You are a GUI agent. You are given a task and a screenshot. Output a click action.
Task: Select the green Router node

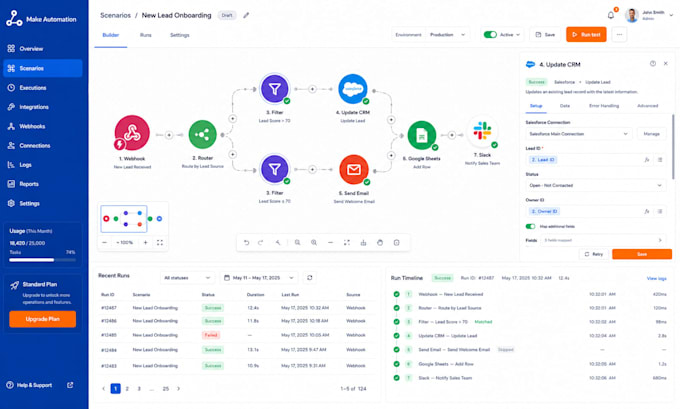point(203,134)
